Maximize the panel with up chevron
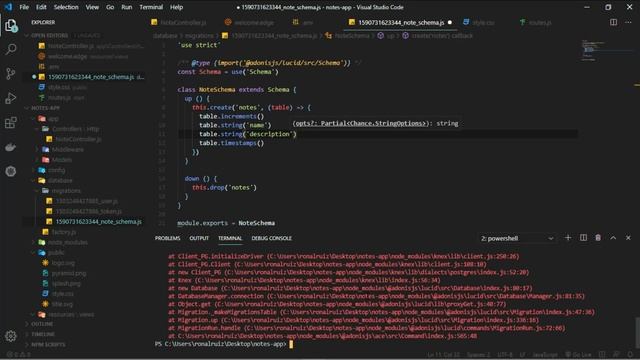 click(613, 238)
